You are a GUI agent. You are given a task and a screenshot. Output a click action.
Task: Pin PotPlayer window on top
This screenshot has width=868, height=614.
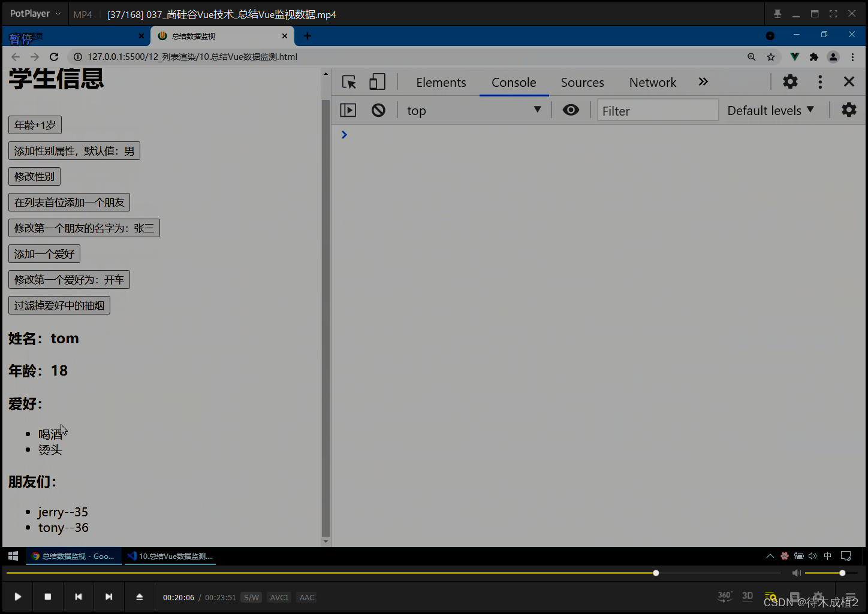point(777,14)
